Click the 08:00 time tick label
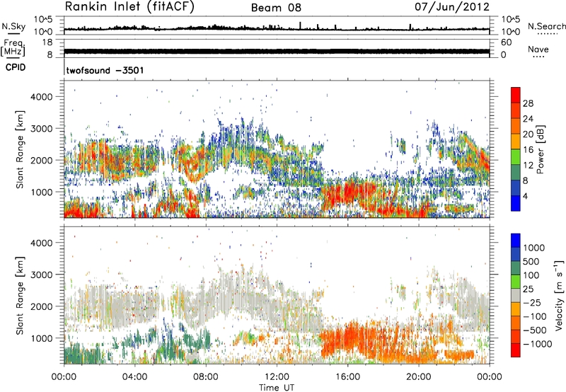The image size is (566, 392). point(206,376)
